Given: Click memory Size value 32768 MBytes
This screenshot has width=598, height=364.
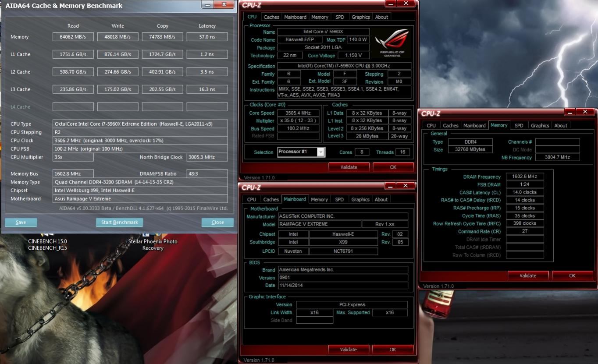Looking at the screenshot, I should pos(470,149).
